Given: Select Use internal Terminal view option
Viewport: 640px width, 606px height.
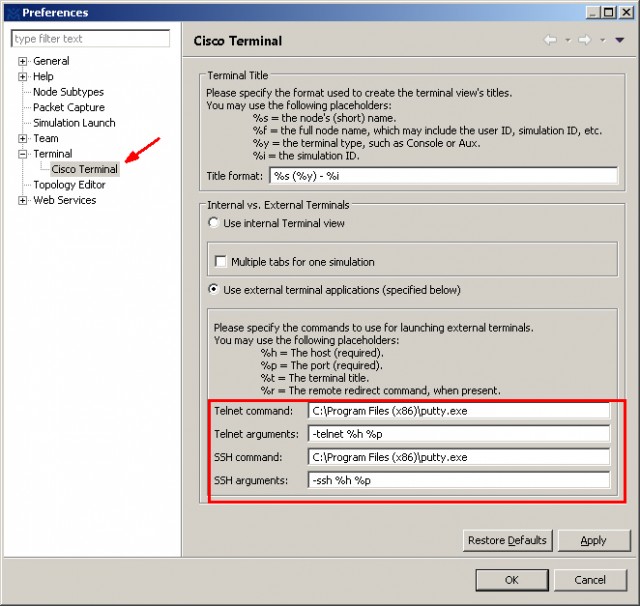Looking at the screenshot, I should tap(213, 222).
